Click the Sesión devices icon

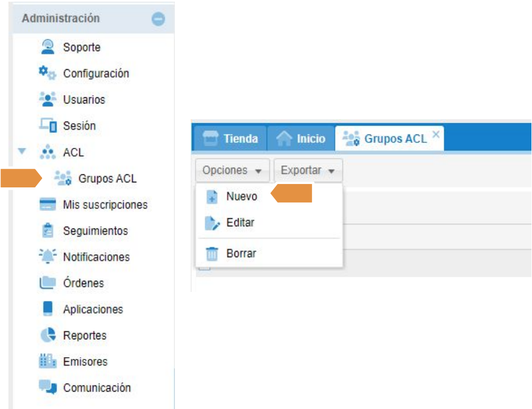point(48,125)
